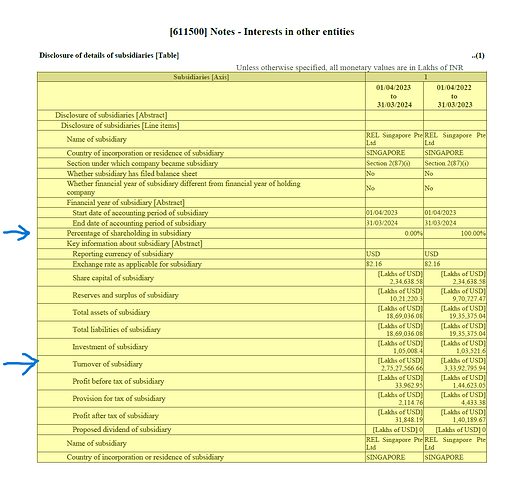
Task: Click 'Reporting currency of subsidiary' label
Action: [x=123, y=254]
